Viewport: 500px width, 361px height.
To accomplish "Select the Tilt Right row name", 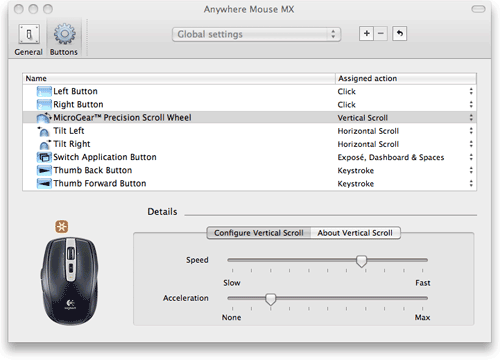I will click(x=72, y=144).
